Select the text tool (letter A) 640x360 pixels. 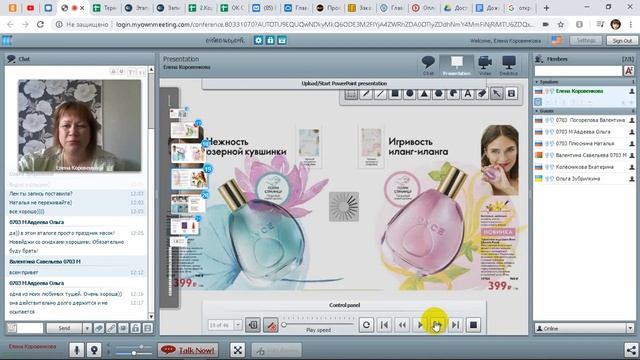pyautogui.click(x=468, y=94)
